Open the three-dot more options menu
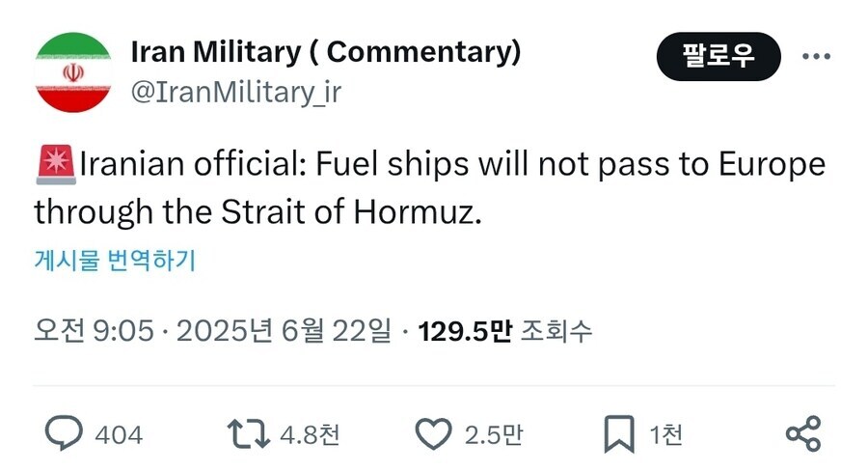 817,56
